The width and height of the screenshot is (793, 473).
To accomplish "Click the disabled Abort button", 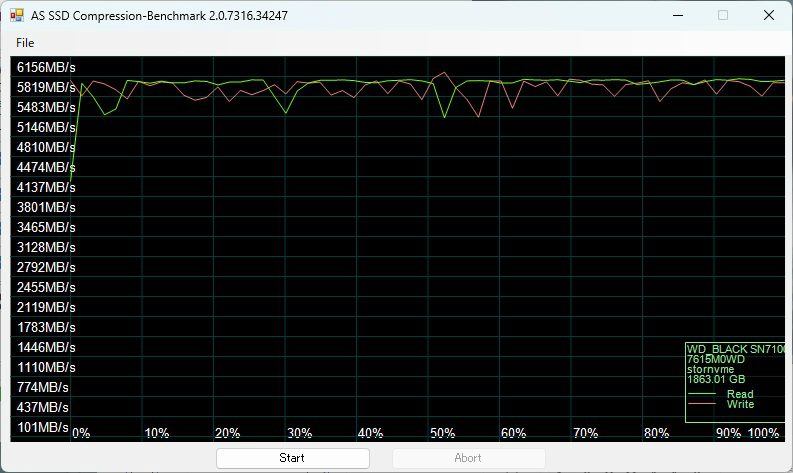I will (x=468, y=458).
